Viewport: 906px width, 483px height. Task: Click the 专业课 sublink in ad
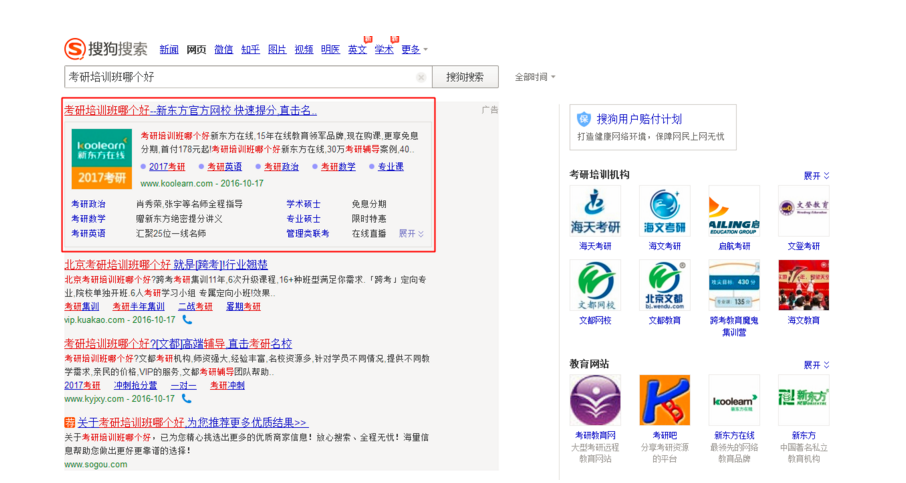(391, 166)
